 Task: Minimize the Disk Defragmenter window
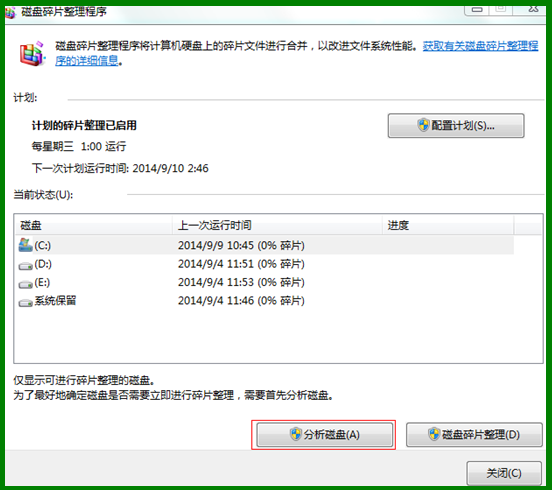(477, 10)
